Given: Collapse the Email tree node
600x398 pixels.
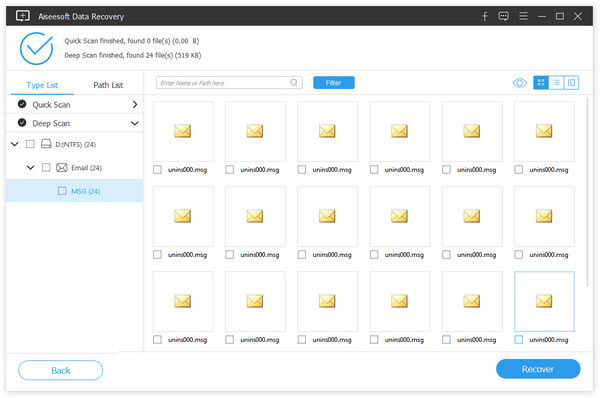Looking at the screenshot, I should tap(31, 168).
